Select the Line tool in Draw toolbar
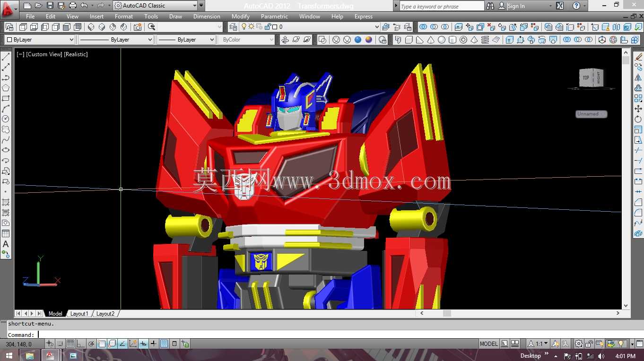The height and width of the screenshot is (361, 644). (x=6, y=57)
